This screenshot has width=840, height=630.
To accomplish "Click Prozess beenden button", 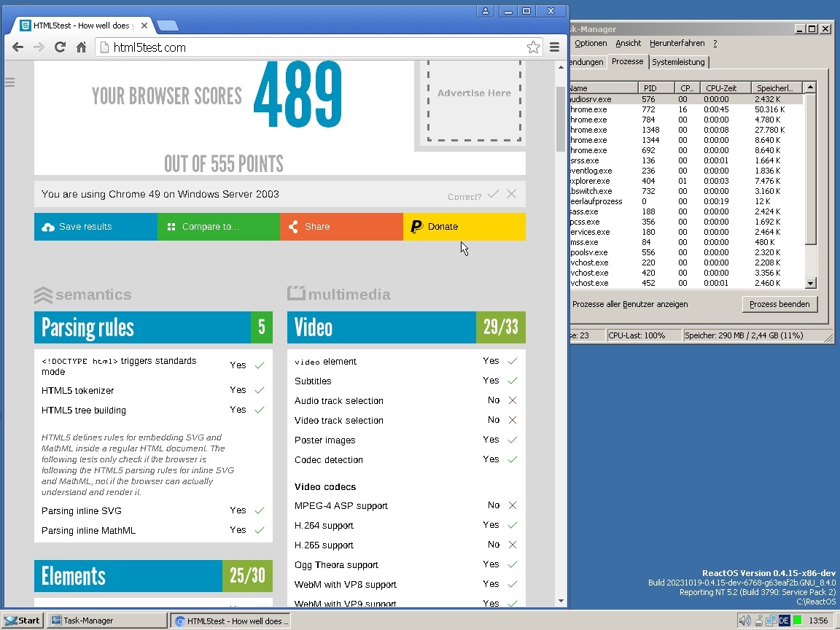I will click(x=779, y=304).
